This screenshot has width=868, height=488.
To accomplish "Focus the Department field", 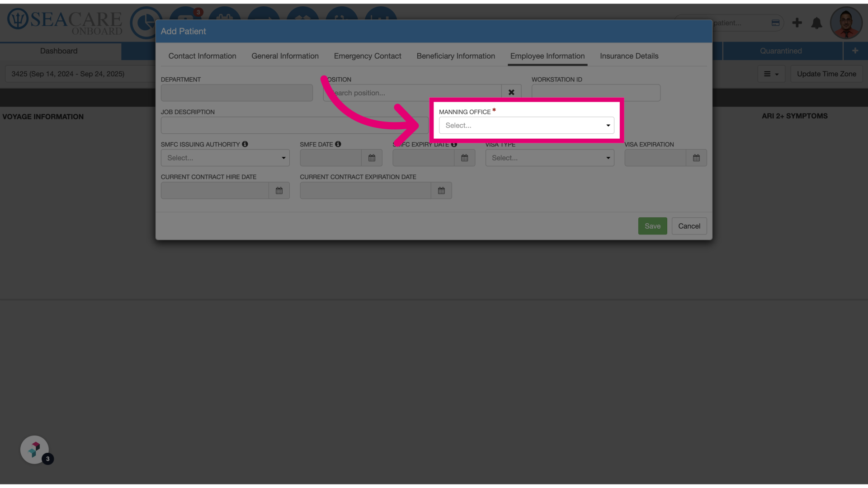I will (x=237, y=93).
